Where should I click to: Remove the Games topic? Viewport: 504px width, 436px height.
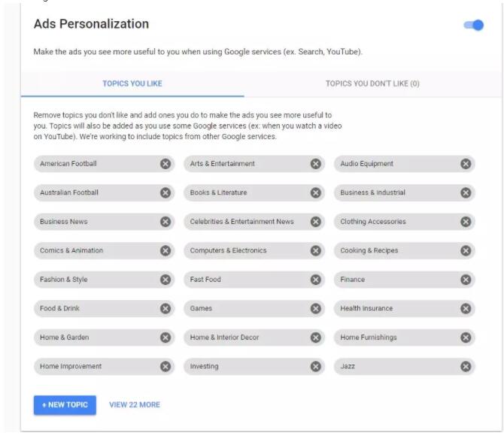(x=316, y=308)
